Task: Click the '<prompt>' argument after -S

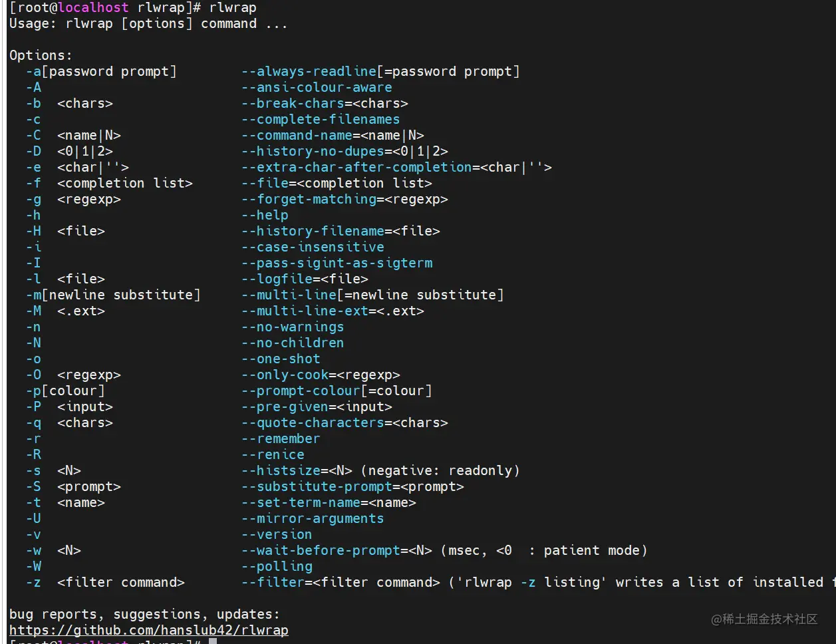Action: 89,486
